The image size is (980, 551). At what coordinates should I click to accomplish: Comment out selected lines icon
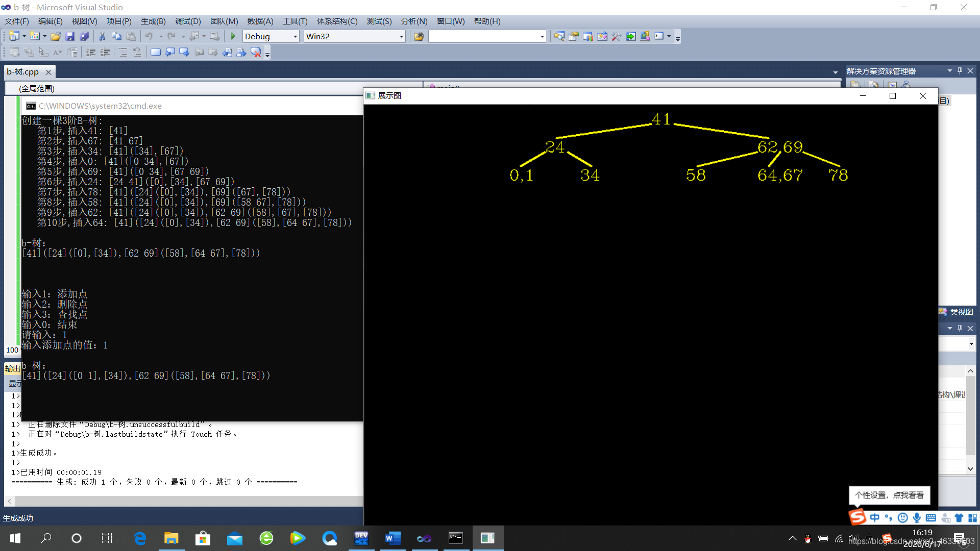click(x=123, y=52)
